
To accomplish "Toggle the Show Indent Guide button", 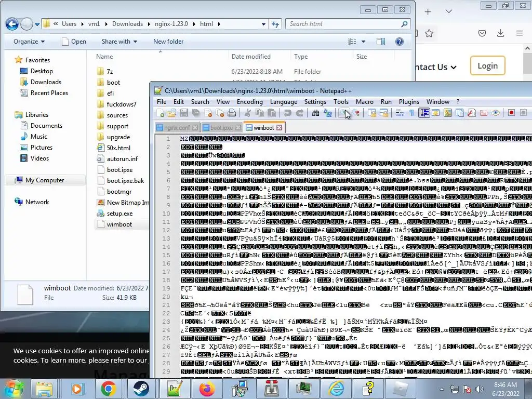I will [424, 113].
